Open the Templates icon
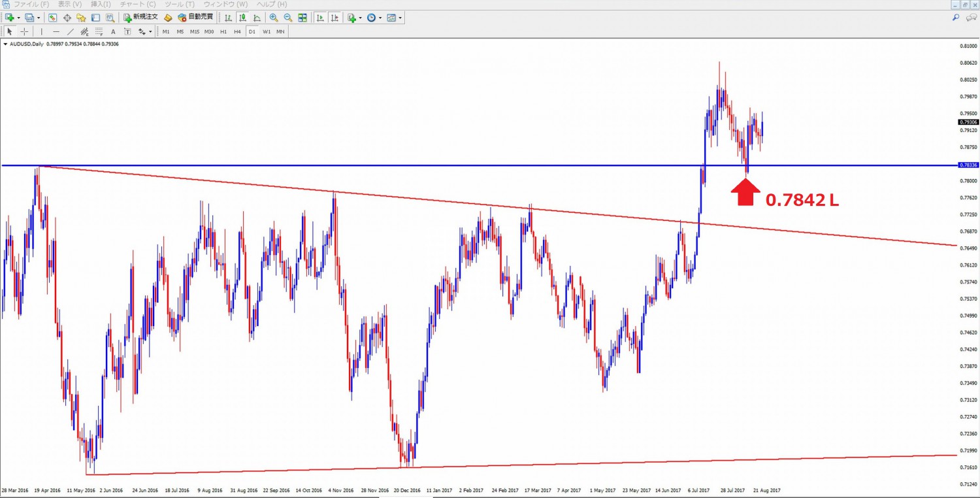This screenshot has width=980, height=498. [391, 18]
